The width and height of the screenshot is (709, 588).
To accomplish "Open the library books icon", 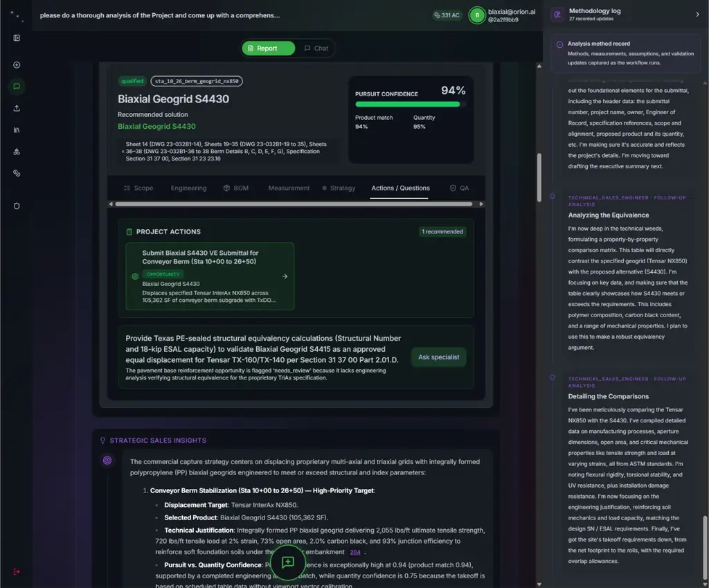I will coord(17,130).
